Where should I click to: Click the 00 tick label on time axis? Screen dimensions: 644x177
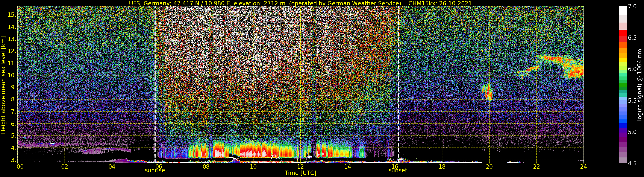pyautogui.click(x=20, y=166)
